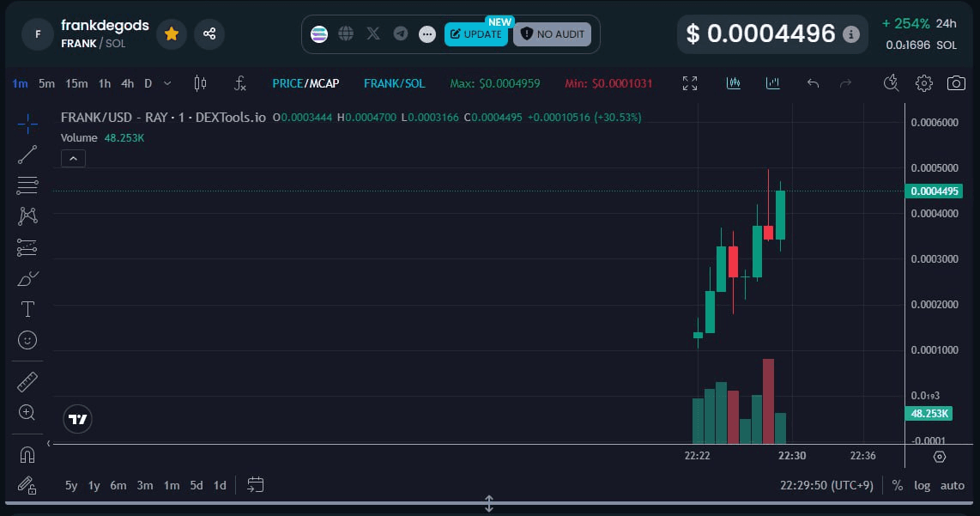The image size is (980, 516).
Task: Click the UPDATE token info button
Action: coord(476,34)
